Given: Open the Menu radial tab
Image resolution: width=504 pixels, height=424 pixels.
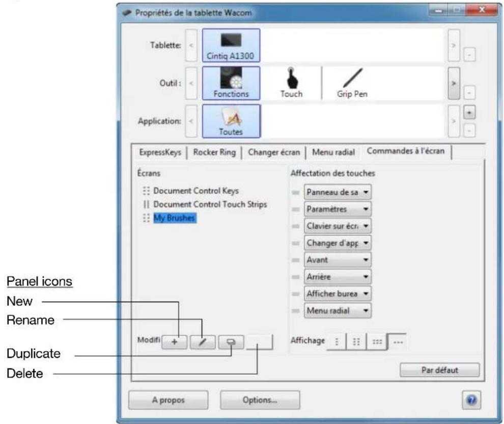Looking at the screenshot, I should [x=333, y=152].
